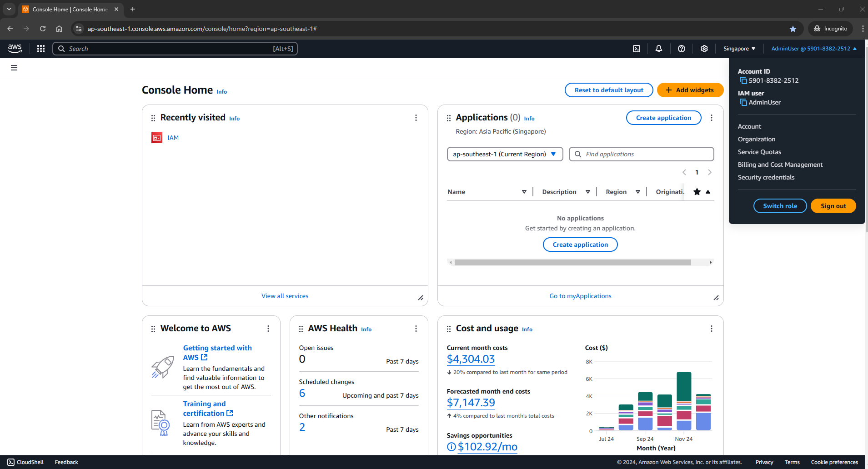This screenshot has height=469, width=868.
Task: Collapse the AdminUser account menu
Action: pos(814,49)
